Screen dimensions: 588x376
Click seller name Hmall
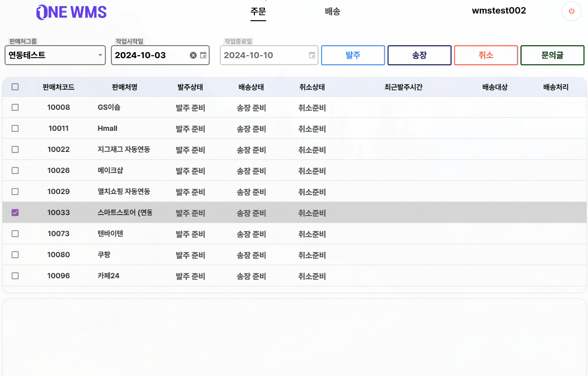[107, 128]
